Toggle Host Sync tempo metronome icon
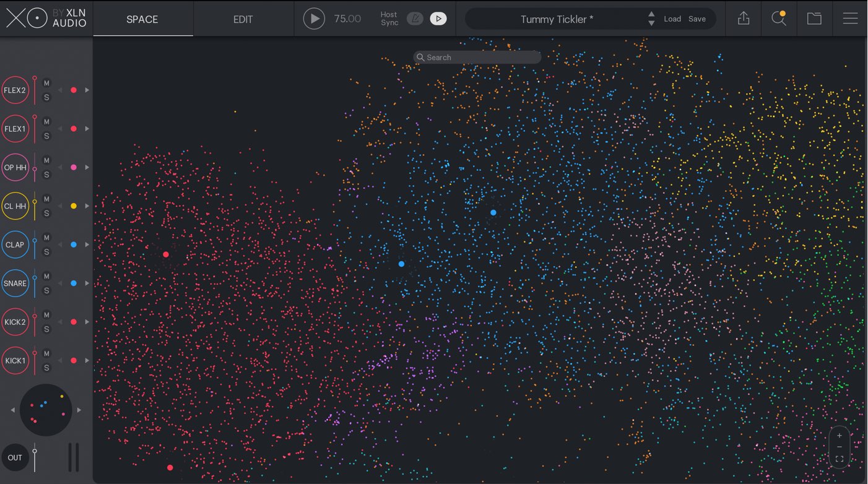Screen dimensions: 868x484 pos(415,19)
